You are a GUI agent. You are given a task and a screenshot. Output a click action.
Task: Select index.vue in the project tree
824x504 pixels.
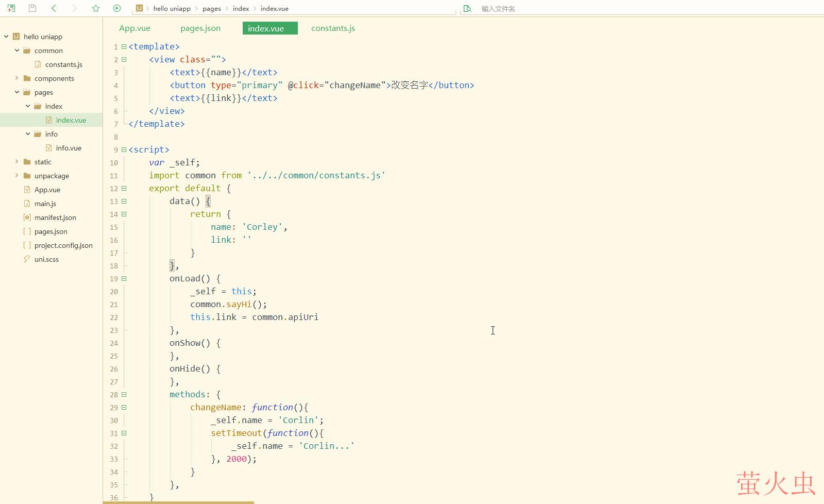tap(71, 120)
